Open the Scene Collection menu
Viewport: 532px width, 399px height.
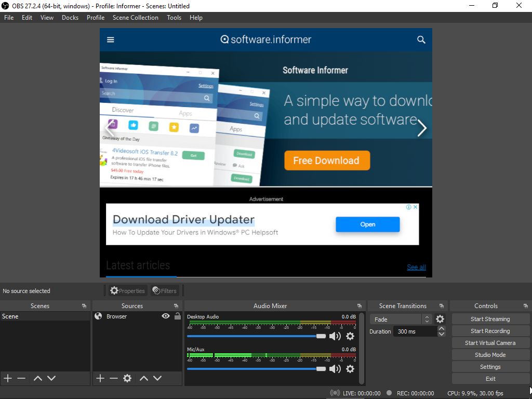[135, 17]
